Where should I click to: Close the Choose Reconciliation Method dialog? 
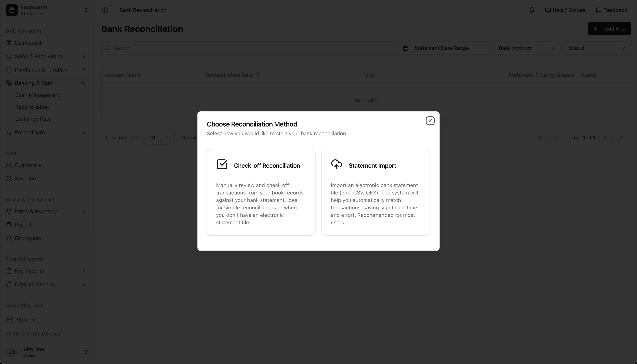pos(430,121)
